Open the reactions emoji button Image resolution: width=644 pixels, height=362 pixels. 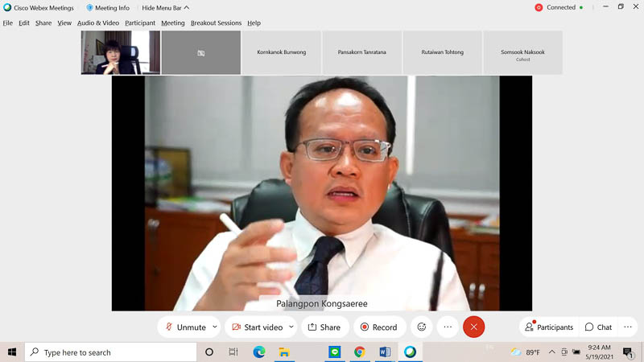point(421,327)
